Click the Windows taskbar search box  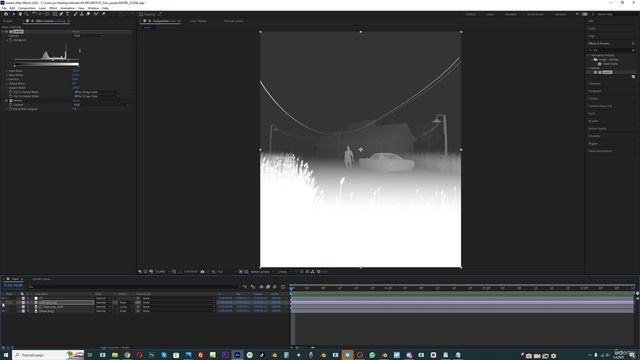tap(49, 355)
